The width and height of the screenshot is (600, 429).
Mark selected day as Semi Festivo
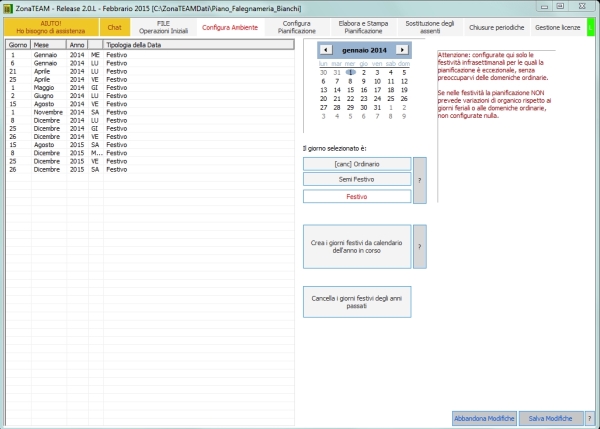pos(357,179)
